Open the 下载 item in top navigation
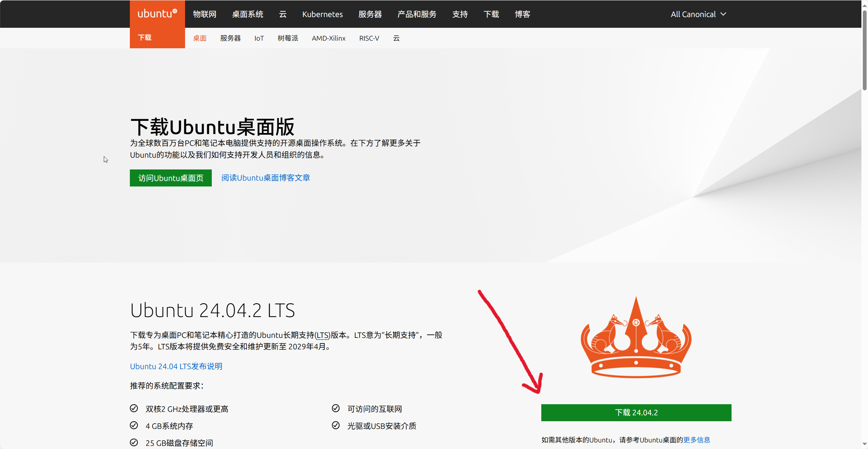The width and height of the screenshot is (868, 449). [491, 14]
